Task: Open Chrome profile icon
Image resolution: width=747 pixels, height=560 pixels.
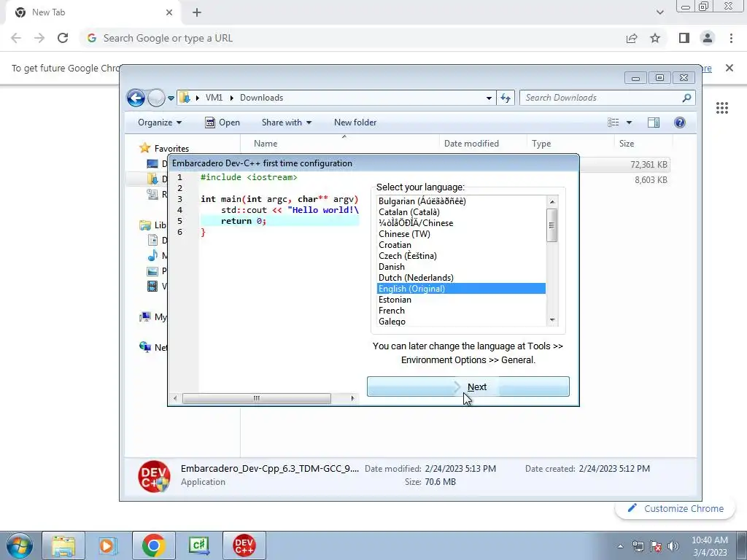Action: 708,38
